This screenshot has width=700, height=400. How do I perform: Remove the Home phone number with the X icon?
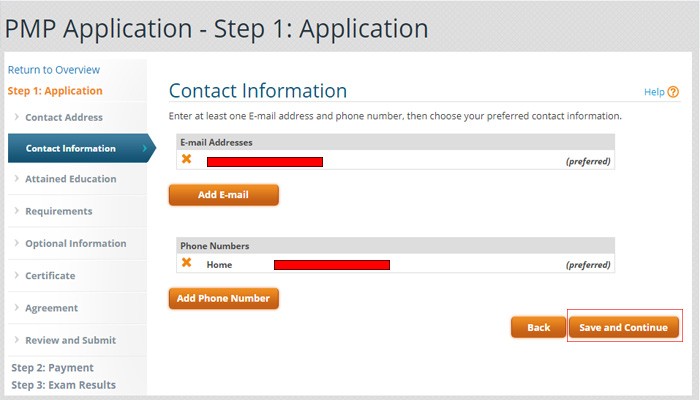point(186,263)
